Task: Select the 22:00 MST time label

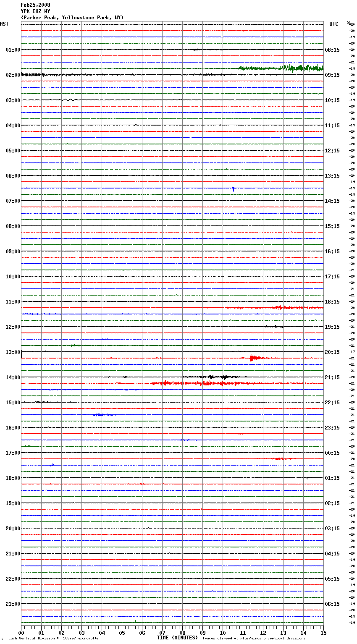Action: 13,579
